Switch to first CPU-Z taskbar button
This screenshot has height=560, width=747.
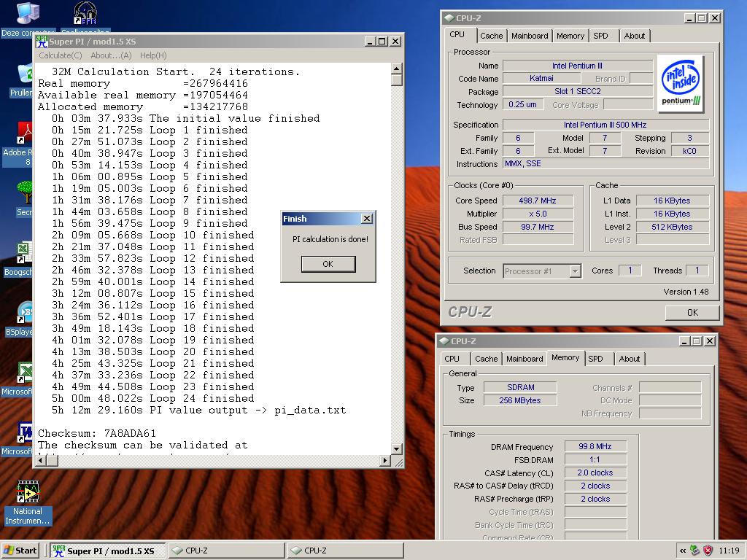point(226,551)
